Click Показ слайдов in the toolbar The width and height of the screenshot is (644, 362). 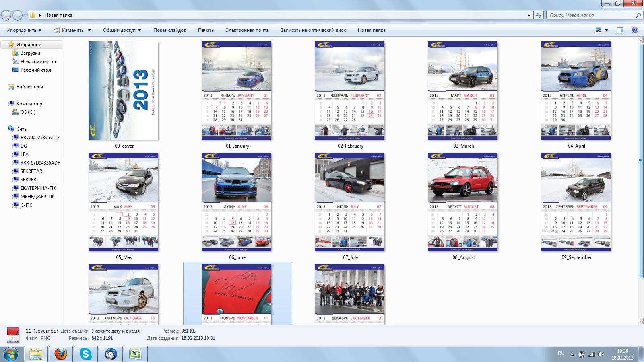pyautogui.click(x=169, y=30)
